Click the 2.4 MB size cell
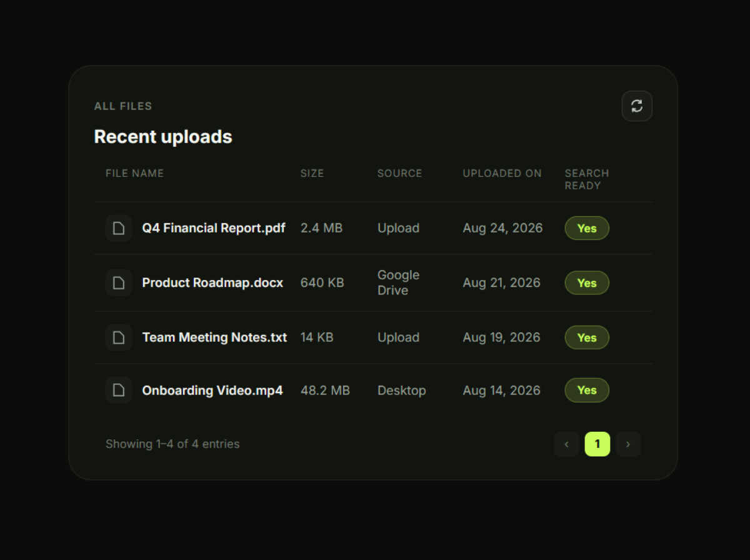 [321, 228]
